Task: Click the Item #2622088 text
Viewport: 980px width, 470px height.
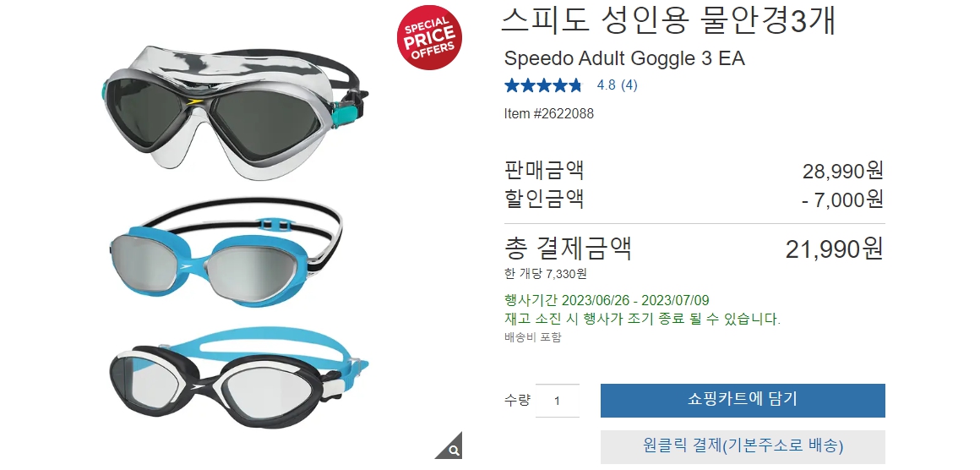Action: (x=549, y=114)
